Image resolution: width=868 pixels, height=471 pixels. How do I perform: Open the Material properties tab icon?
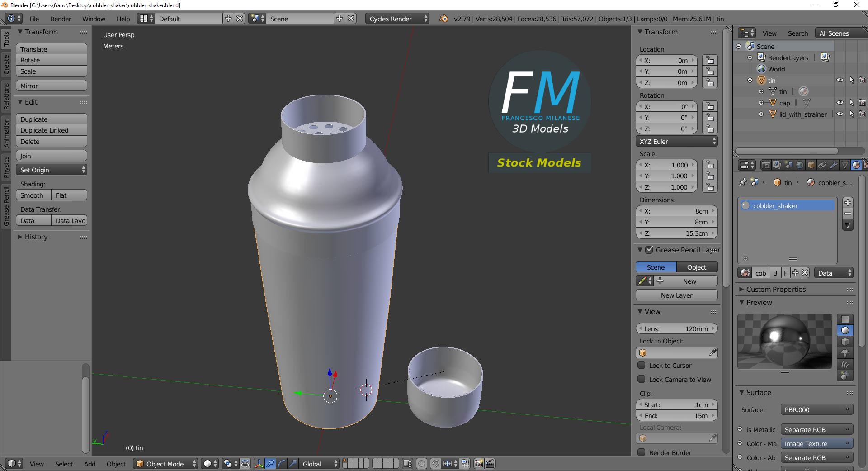click(x=856, y=165)
